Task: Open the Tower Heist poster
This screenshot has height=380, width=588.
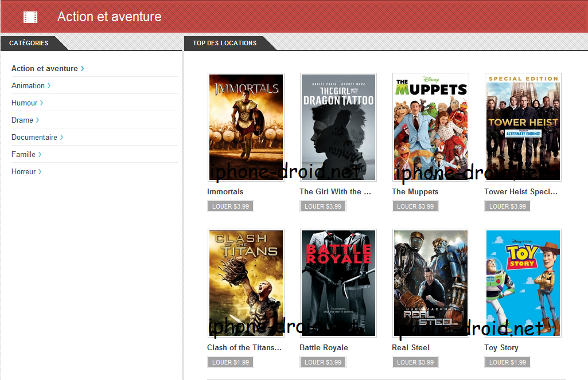Action: [x=523, y=127]
